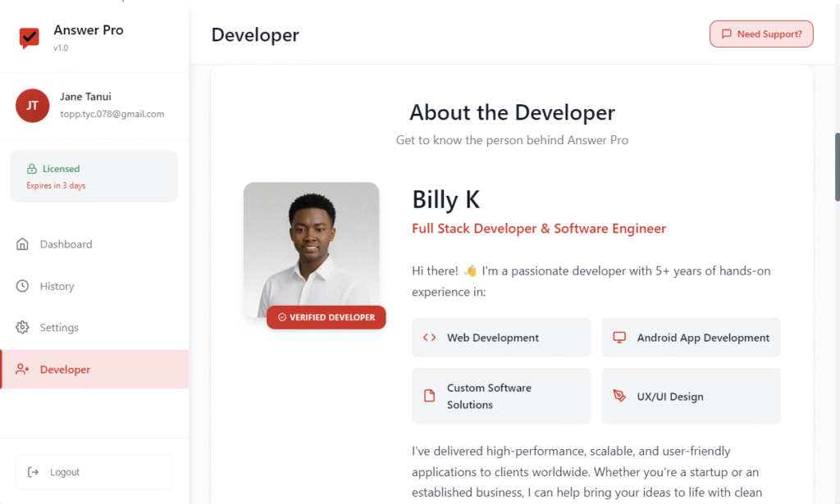This screenshot has height=504, width=840.
Task: Click the Licensed status label
Action: pyautogui.click(x=61, y=169)
